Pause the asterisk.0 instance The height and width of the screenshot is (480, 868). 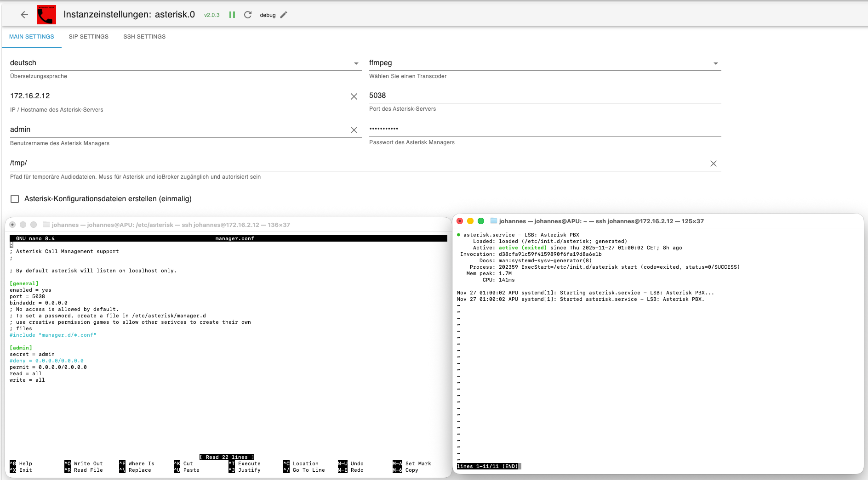click(232, 15)
